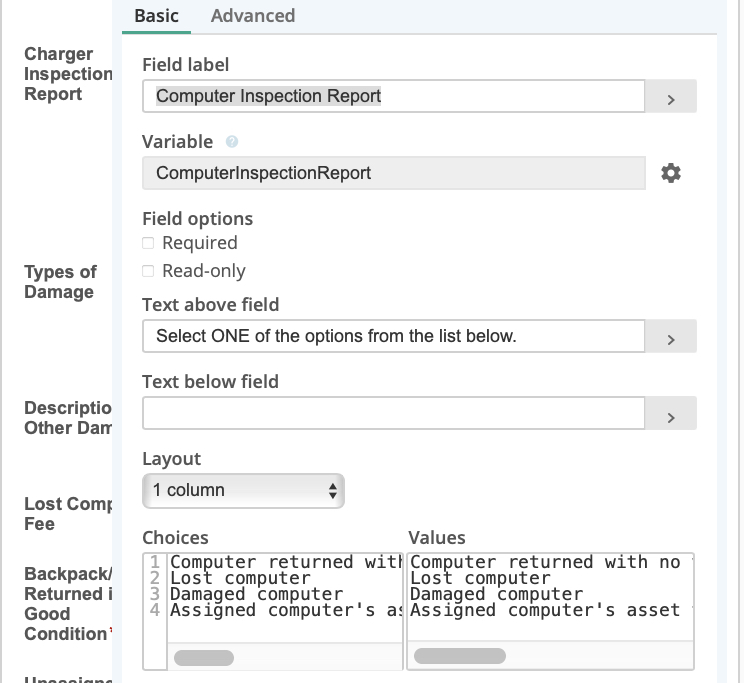Viewport: 744px width, 683px height.
Task: Select Types of Damage field in sidebar
Action: 60,282
